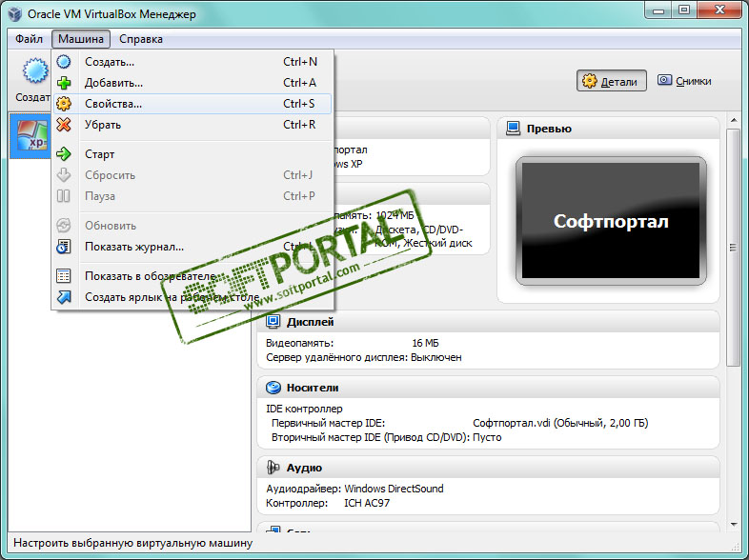Click the Носители disk icon
The height and width of the screenshot is (560, 749).
pos(273,388)
